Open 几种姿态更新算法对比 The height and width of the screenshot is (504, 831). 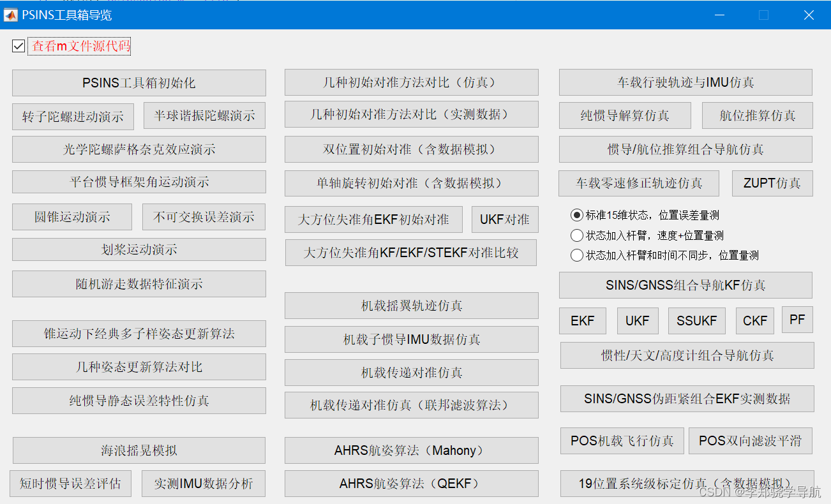pyautogui.click(x=139, y=367)
